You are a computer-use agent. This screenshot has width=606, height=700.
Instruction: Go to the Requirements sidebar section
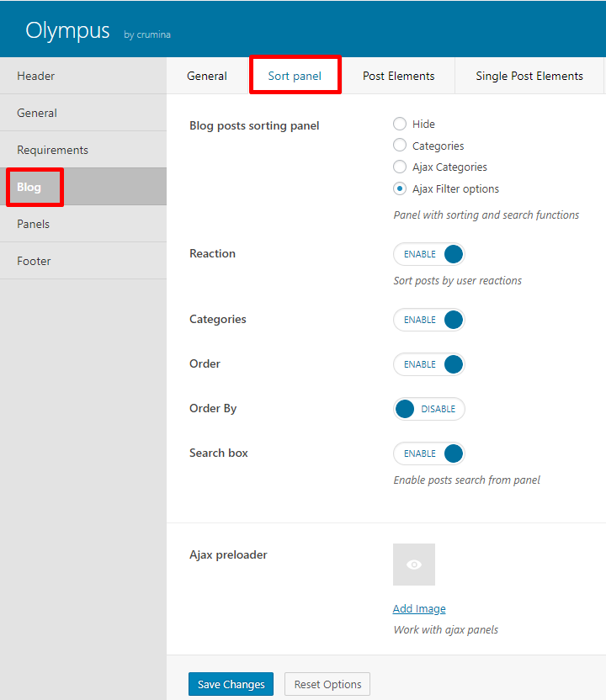click(x=83, y=150)
